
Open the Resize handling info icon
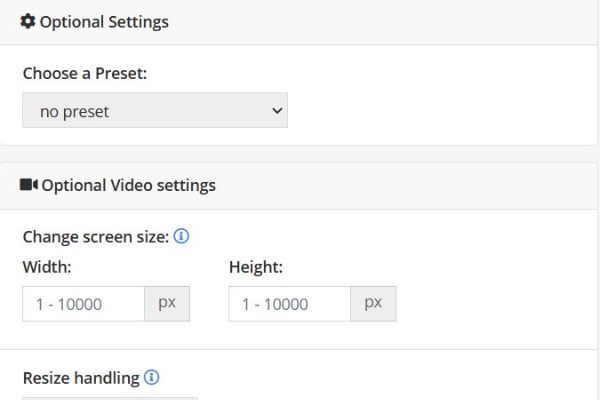click(152, 377)
